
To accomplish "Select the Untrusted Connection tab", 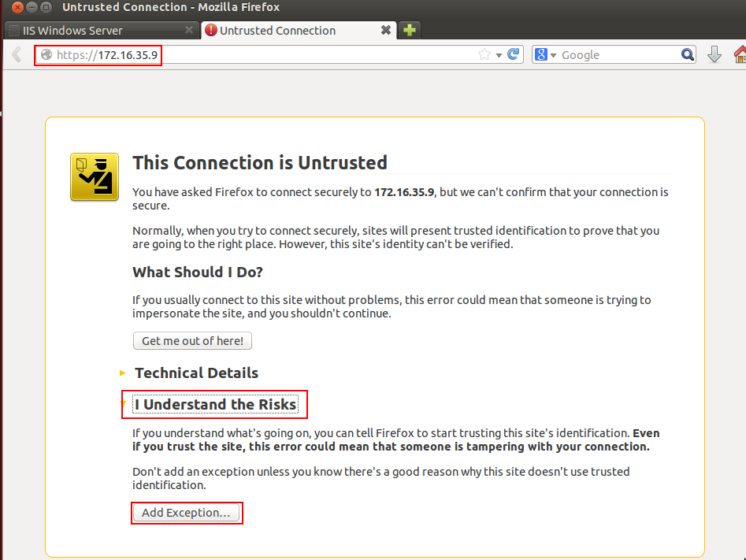I will click(299, 31).
